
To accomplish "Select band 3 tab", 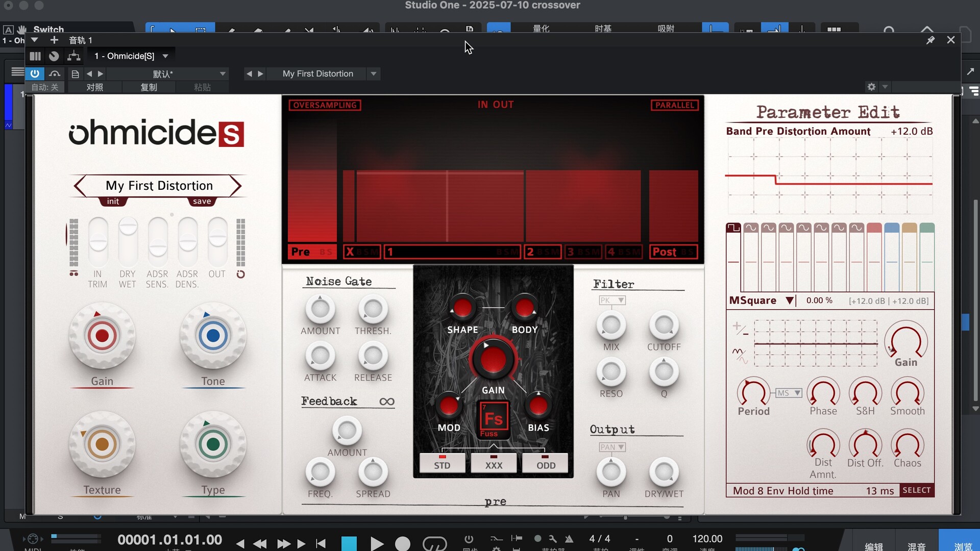I will [x=583, y=252].
